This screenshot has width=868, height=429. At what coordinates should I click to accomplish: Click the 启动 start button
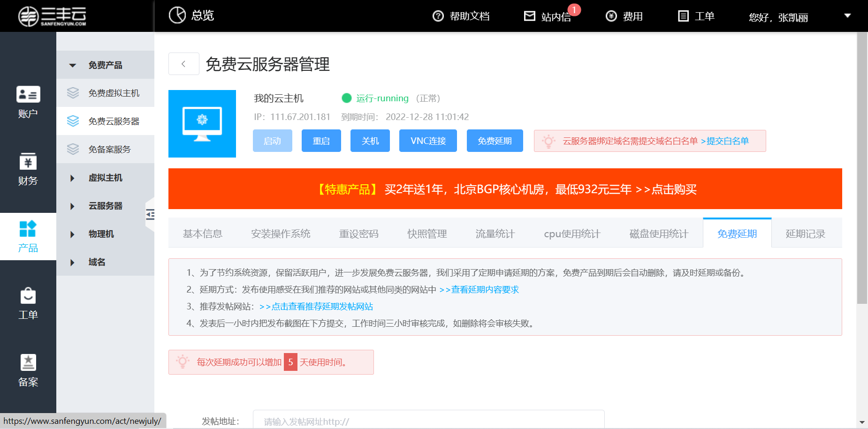tap(273, 141)
